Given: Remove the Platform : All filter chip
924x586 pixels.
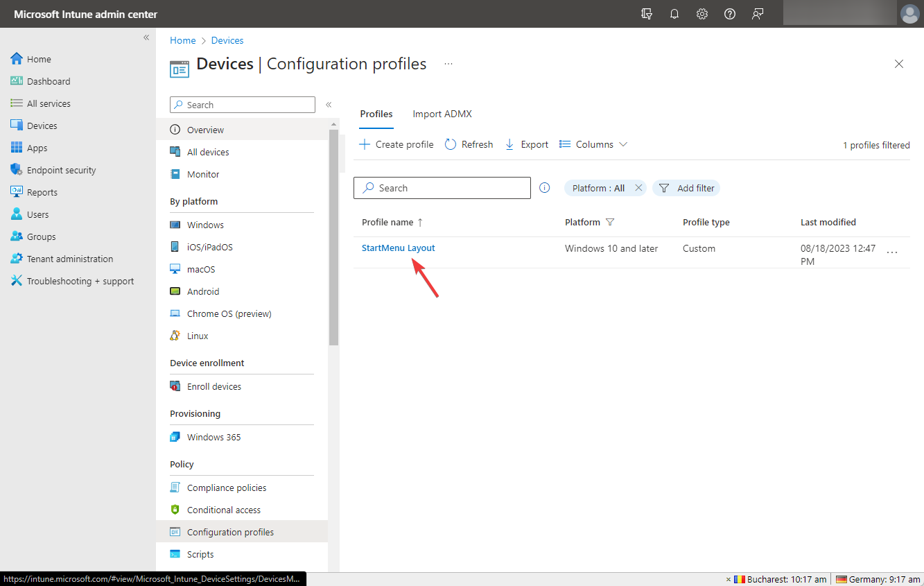Looking at the screenshot, I should [x=638, y=187].
